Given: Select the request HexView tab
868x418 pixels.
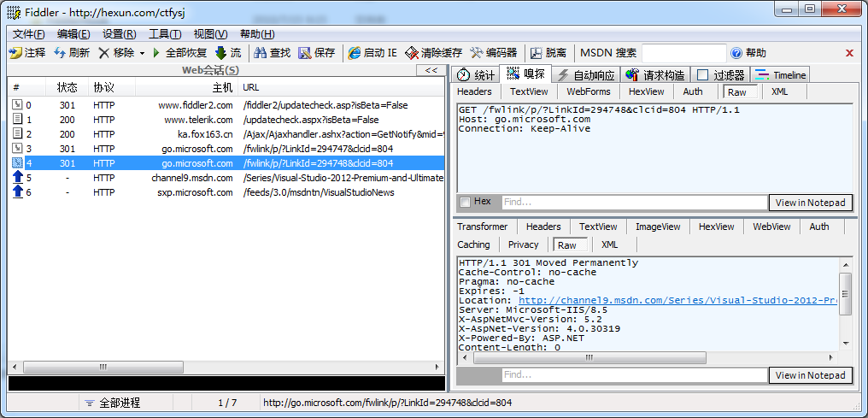Looking at the screenshot, I should [x=646, y=92].
